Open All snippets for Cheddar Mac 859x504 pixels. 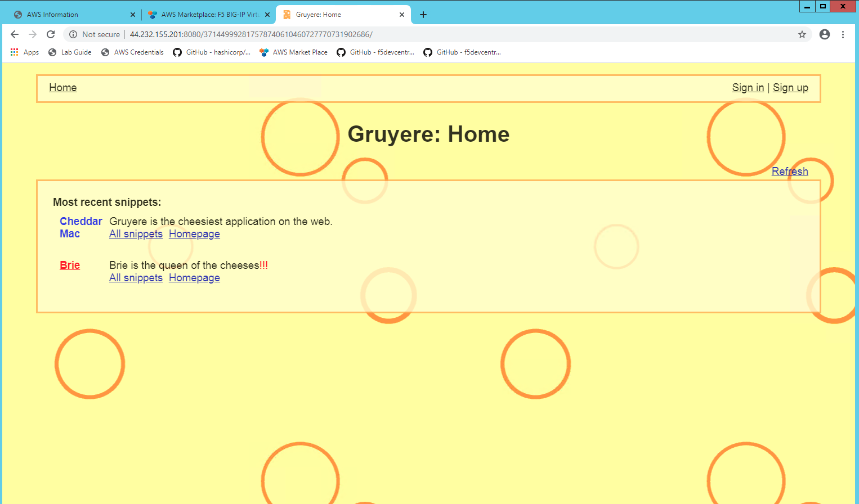(136, 234)
